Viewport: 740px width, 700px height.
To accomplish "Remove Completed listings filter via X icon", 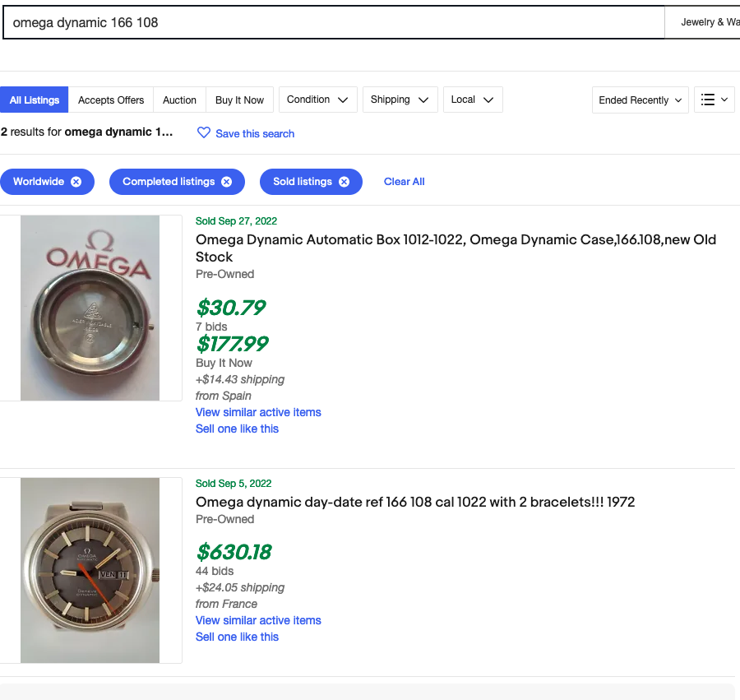I will [226, 182].
